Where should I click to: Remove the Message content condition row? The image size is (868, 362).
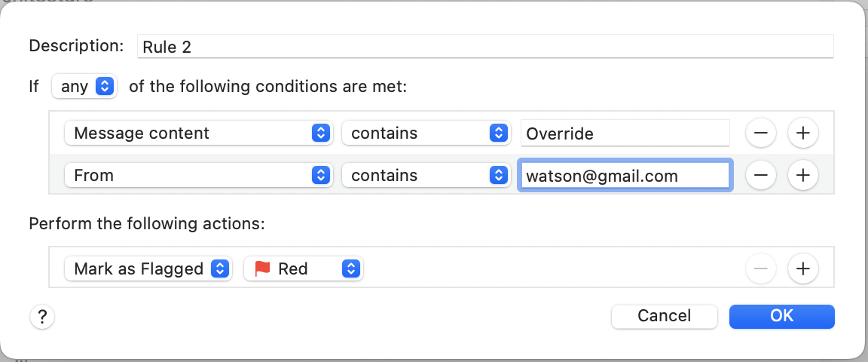[760, 133]
